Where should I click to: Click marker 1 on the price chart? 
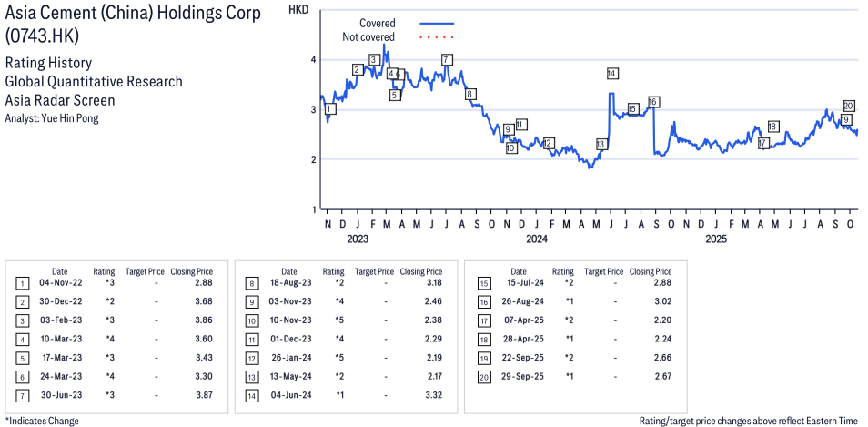click(329, 109)
